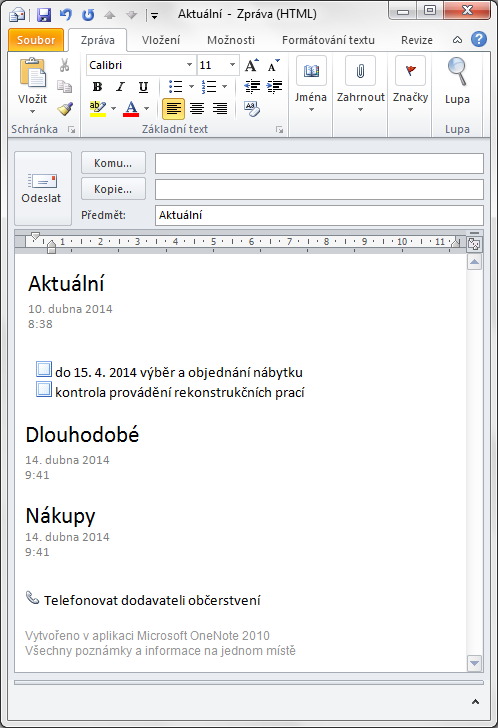Save the message with the floppy disk icon
The image size is (498, 728).
tap(44, 15)
